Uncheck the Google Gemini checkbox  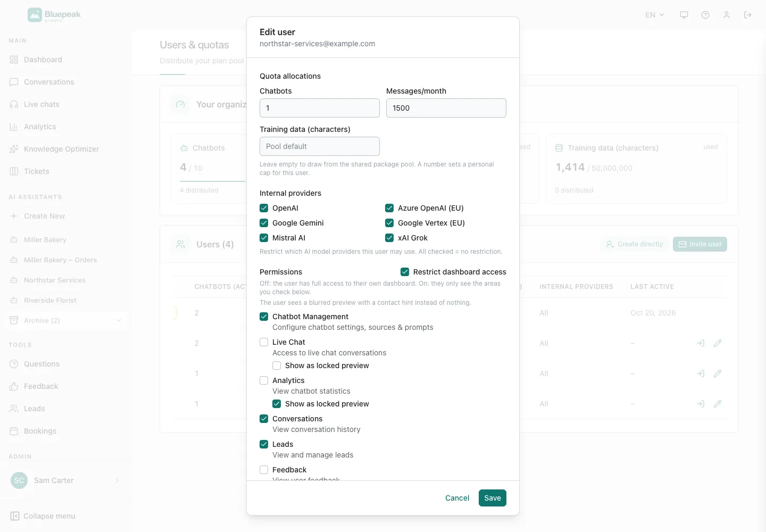(264, 223)
